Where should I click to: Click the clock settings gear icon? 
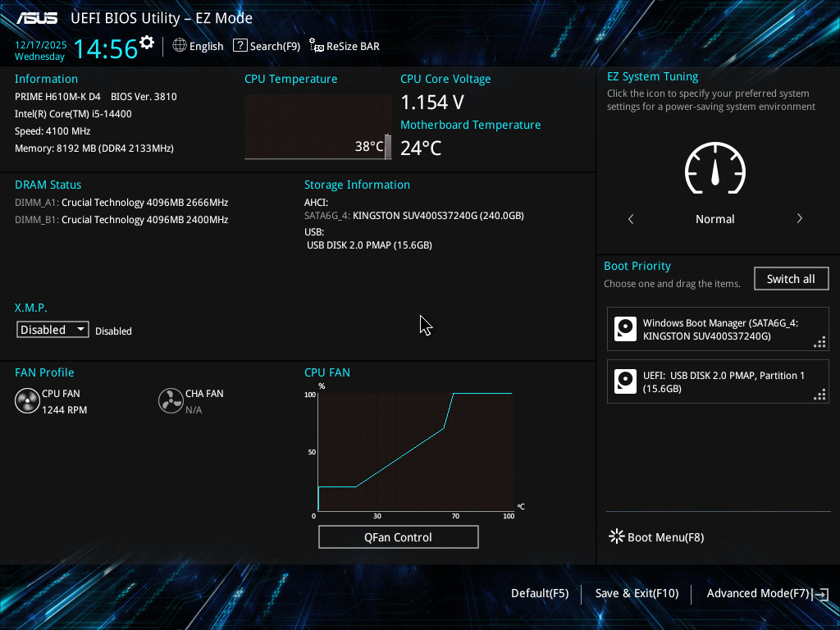coord(147,43)
